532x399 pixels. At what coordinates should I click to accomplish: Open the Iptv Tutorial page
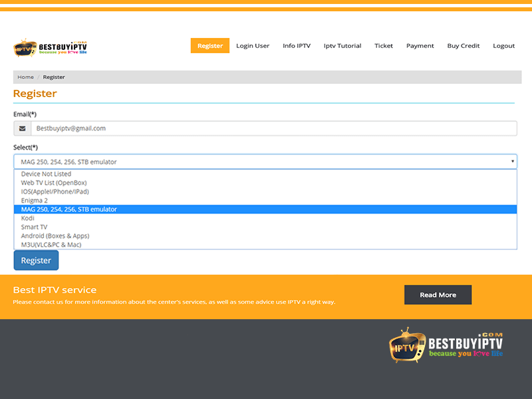(342, 46)
